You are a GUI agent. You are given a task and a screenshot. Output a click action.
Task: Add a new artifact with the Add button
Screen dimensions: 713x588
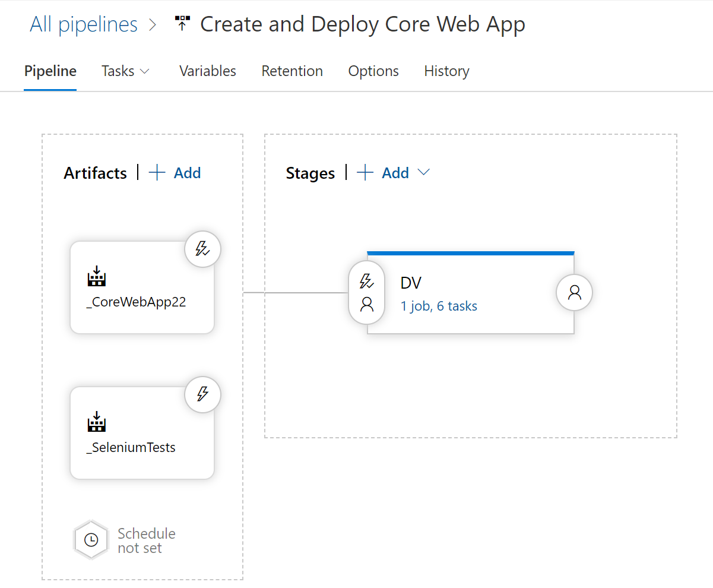(x=175, y=172)
